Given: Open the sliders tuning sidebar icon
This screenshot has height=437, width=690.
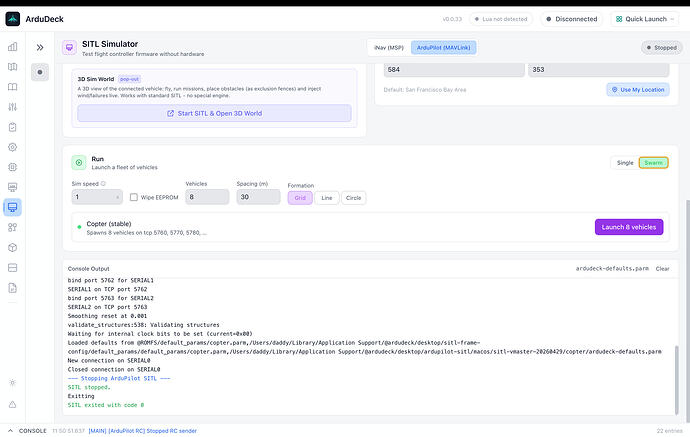Looking at the screenshot, I should pyautogui.click(x=12, y=107).
